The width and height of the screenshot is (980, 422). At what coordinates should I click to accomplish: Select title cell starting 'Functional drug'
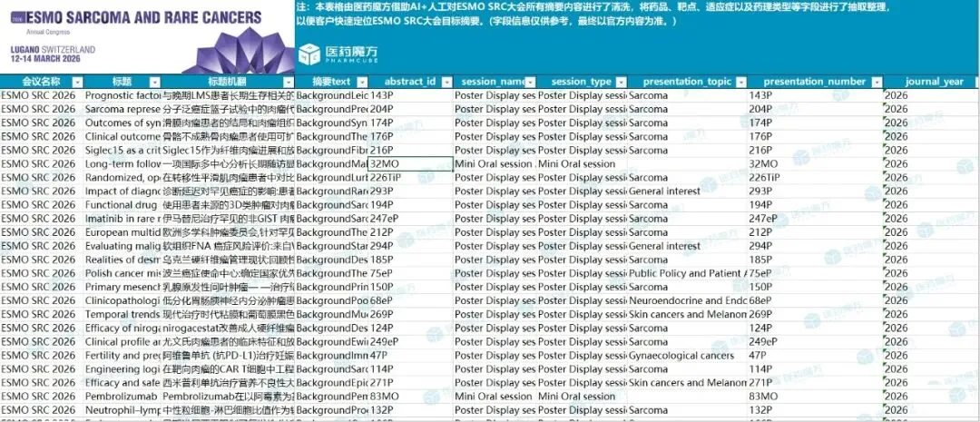(x=122, y=205)
